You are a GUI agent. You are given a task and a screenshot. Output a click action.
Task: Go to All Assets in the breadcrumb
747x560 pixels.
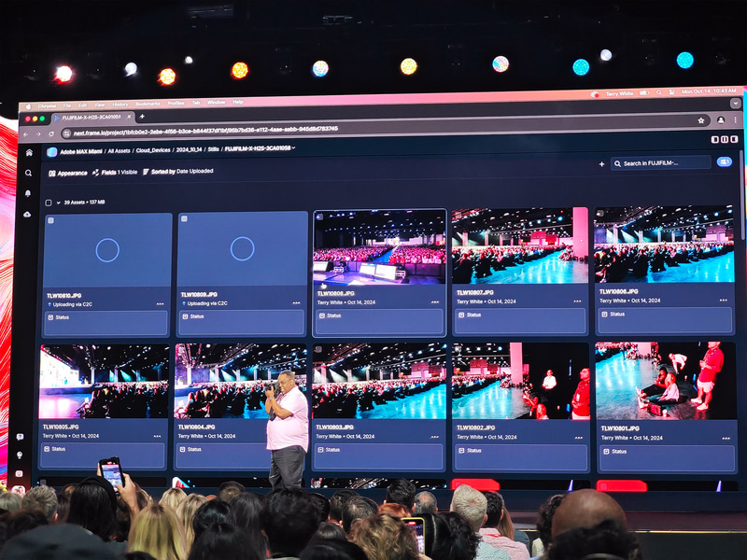click(x=119, y=150)
